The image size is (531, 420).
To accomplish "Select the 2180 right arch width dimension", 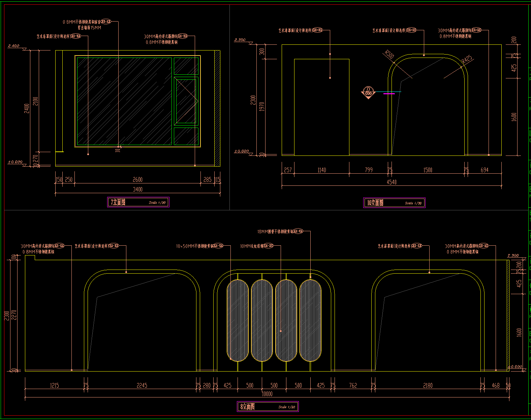I will pyautogui.click(x=428, y=386).
